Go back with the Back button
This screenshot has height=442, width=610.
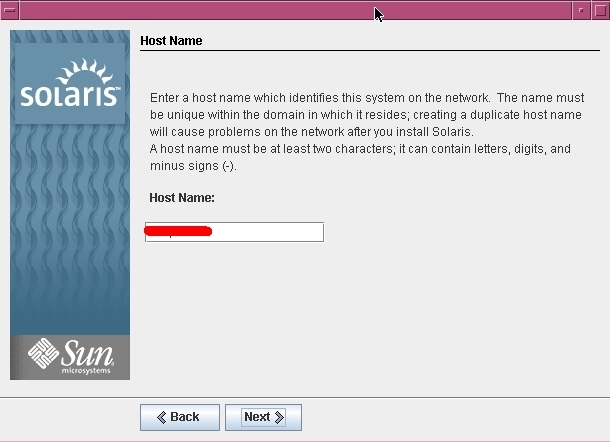coord(180,417)
